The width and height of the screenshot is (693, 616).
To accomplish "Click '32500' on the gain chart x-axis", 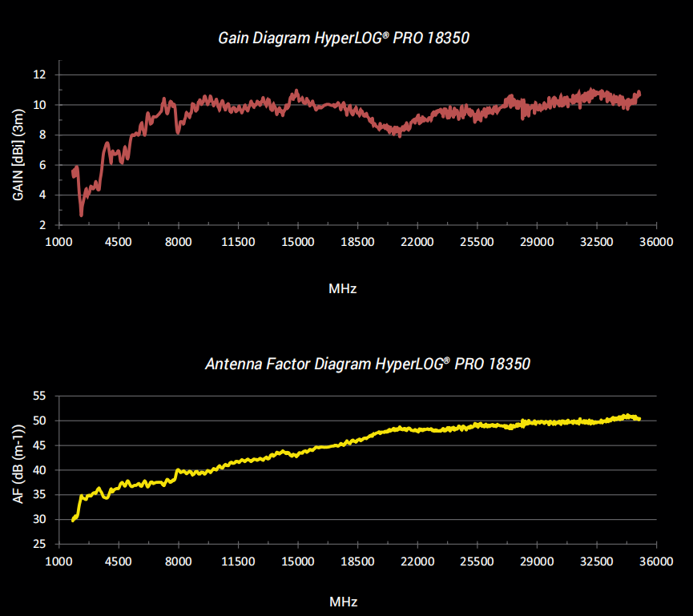I will point(597,242).
